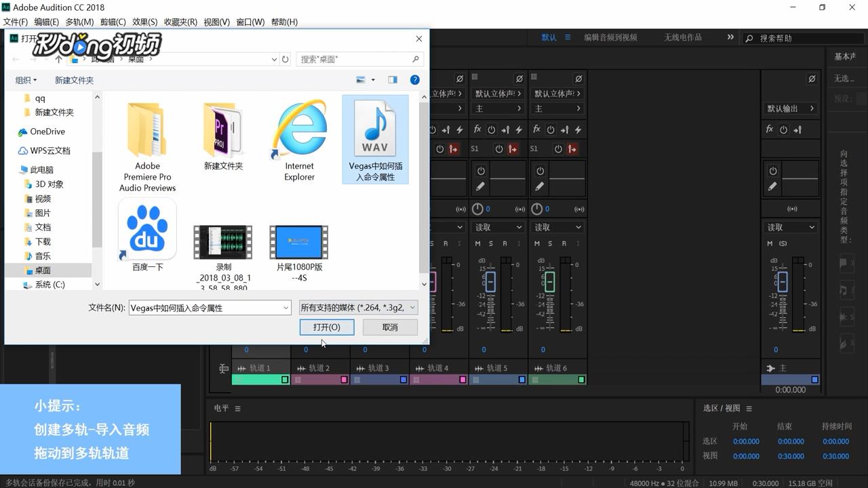This screenshot has width=868, height=488.
Task: Open the fx section of track 6
Action: [x=537, y=129]
